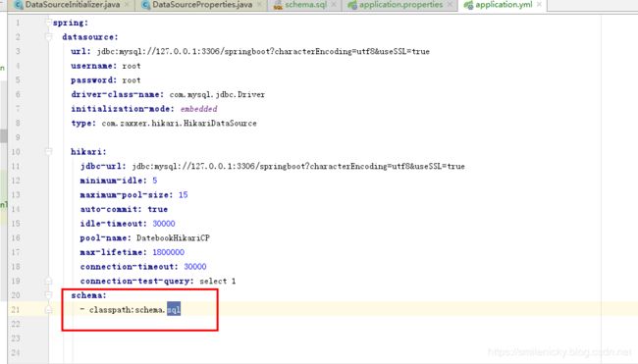Click the Spring leaf icon on application.yml tab

point(468,5)
